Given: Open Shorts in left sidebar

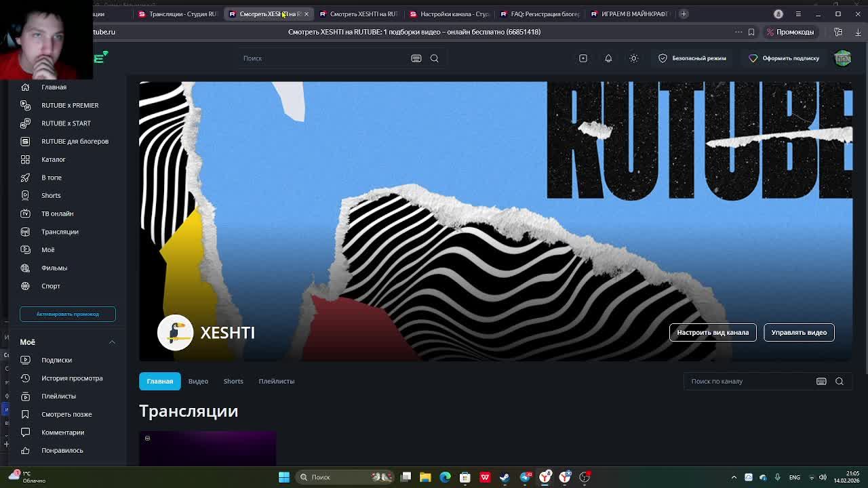Looking at the screenshot, I should pyautogui.click(x=51, y=195).
